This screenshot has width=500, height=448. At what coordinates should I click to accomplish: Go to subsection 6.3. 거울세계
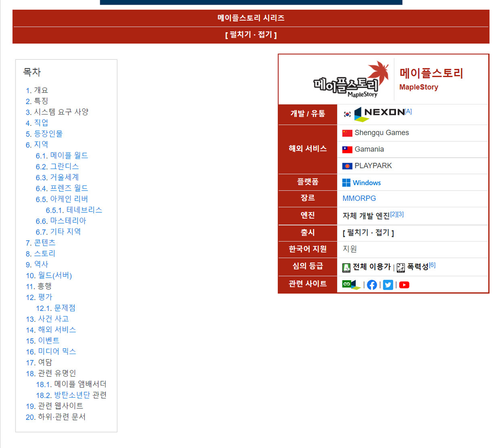click(57, 177)
